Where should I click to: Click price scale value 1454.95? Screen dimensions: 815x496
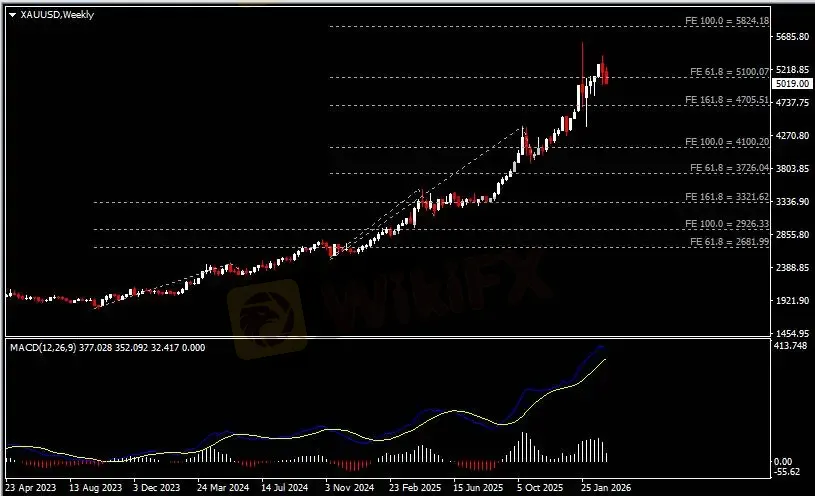[792, 333]
